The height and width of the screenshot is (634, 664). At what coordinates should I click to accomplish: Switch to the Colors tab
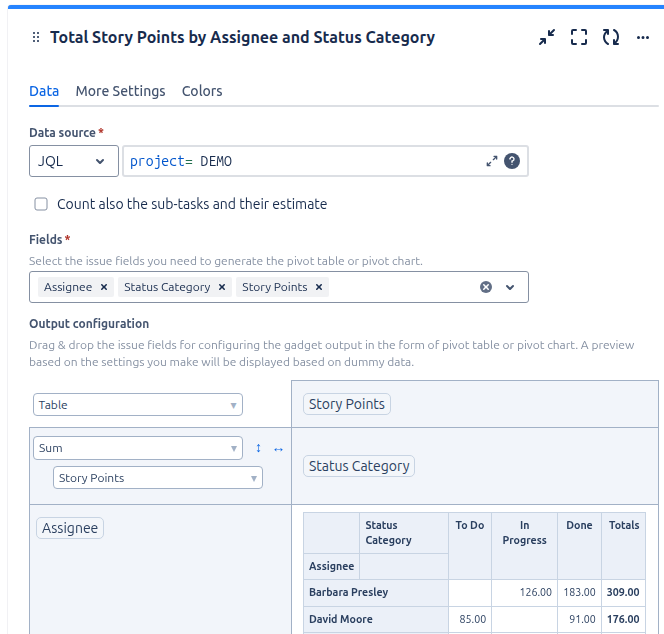(202, 91)
